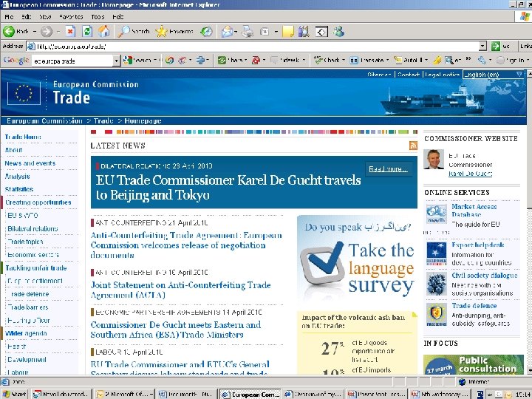Screen dimensions: 532x399
Task: Click the IE Back arrow icon
Action: (x=9, y=32)
